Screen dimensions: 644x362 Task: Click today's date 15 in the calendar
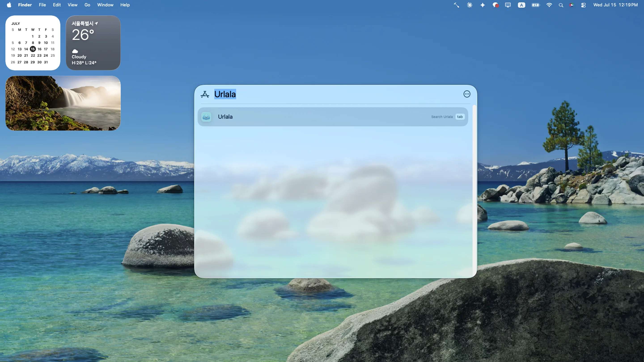tap(33, 49)
